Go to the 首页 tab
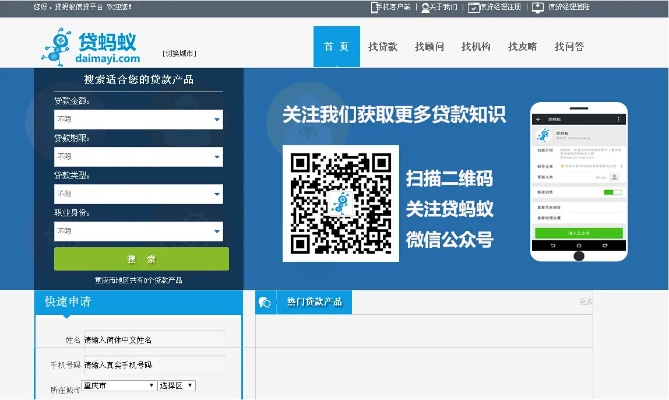This screenshot has width=669, height=400. 337,46
